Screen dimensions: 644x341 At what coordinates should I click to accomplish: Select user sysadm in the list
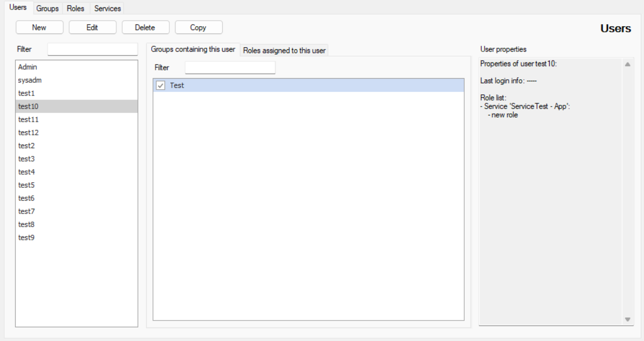[x=77, y=80]
